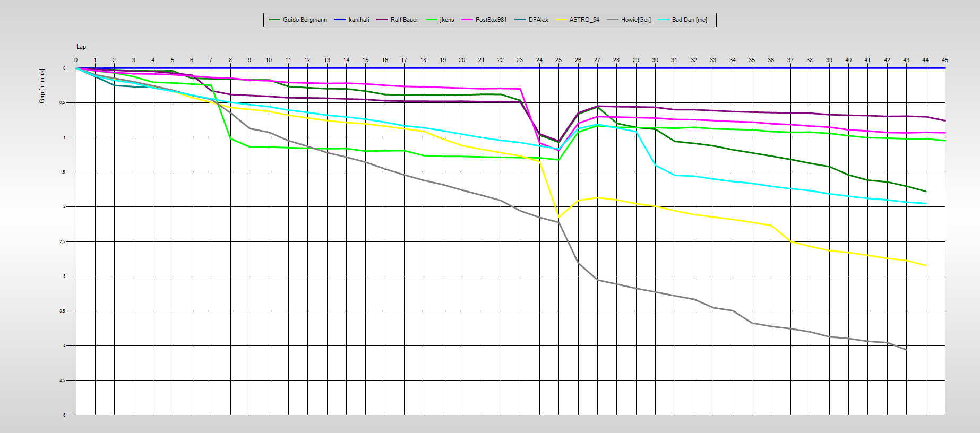Screen dimensions: 980x433
Task: Click the Ralf Bauer legend label
Action: click(x=404, y=20)
